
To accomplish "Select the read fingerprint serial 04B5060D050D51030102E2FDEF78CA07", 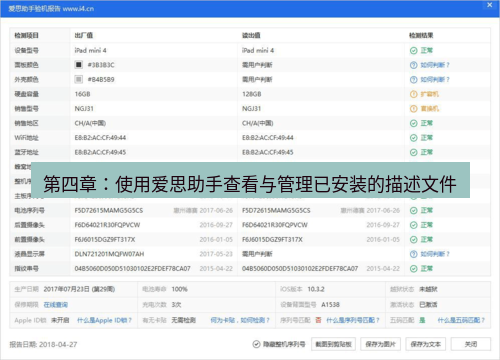I will (x=300, y=269).
